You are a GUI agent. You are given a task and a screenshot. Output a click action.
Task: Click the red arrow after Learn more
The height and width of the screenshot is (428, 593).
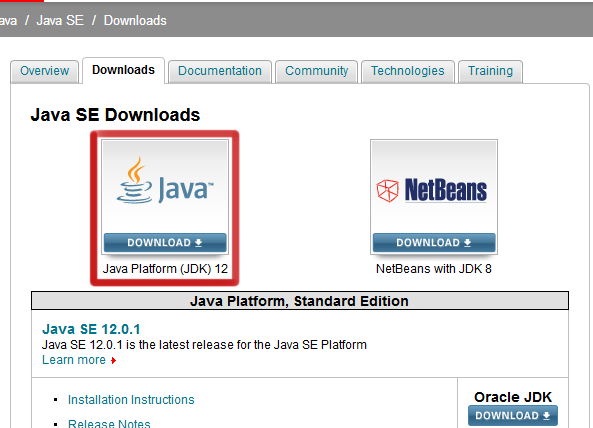coord(113,361)
